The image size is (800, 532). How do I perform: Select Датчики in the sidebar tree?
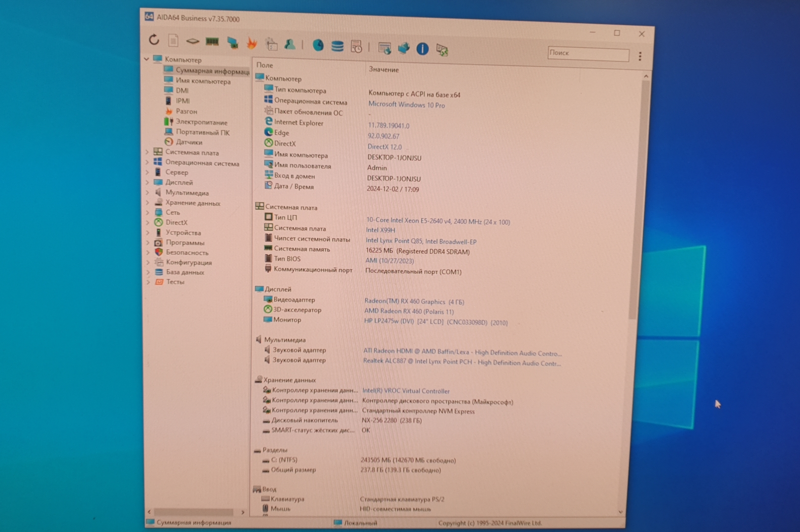pos(189,142)
